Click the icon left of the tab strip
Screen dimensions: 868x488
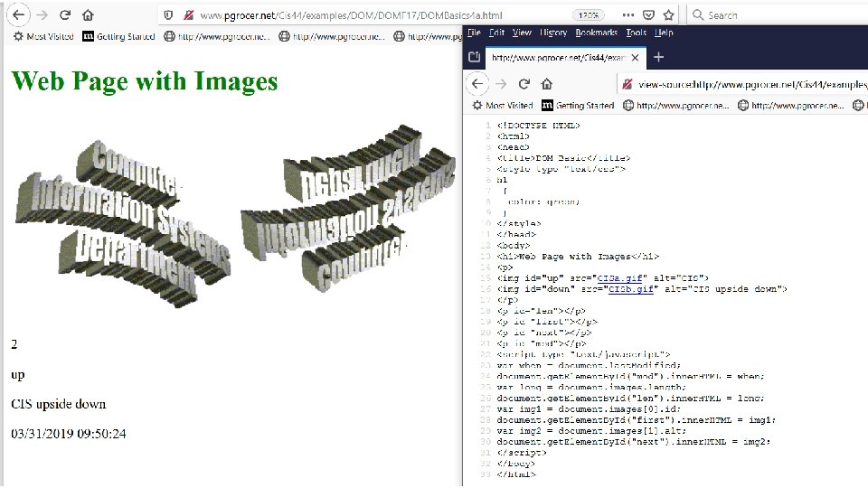[x=474, y=57]
